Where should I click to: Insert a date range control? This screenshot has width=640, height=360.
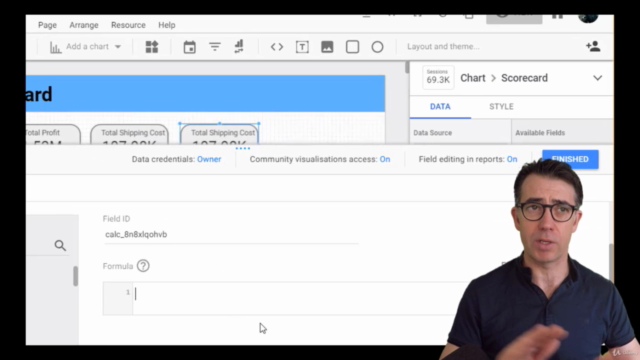click(x=189, y=47)
